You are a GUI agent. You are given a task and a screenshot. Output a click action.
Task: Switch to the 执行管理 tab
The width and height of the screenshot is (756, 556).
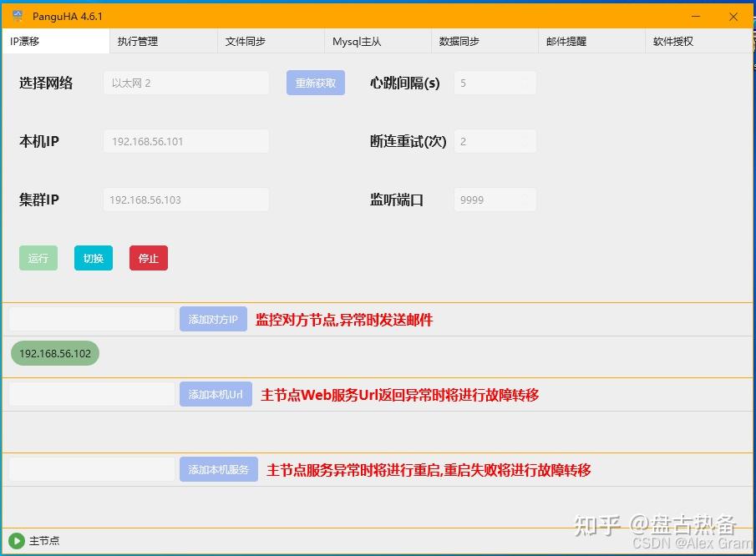click(x=138, y=42)
